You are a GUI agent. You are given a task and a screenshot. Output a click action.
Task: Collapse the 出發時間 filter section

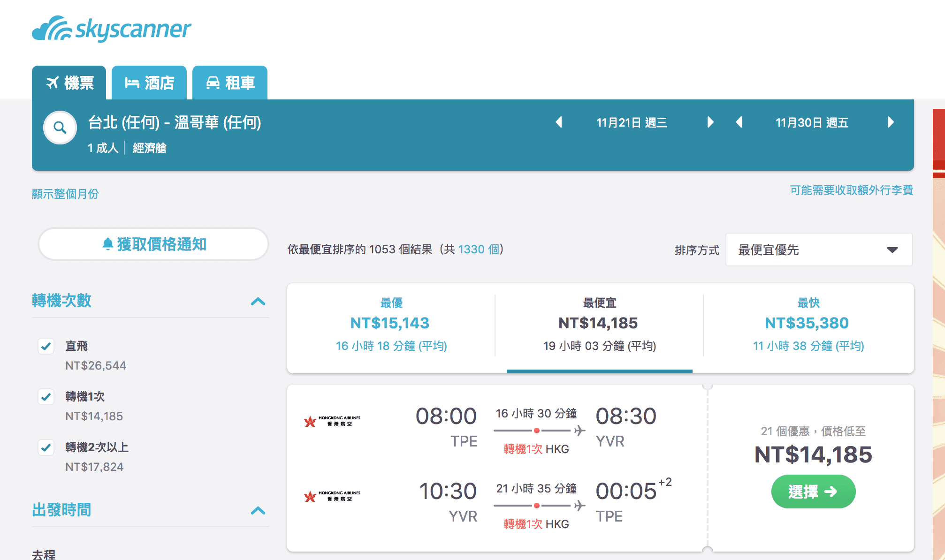257,511
